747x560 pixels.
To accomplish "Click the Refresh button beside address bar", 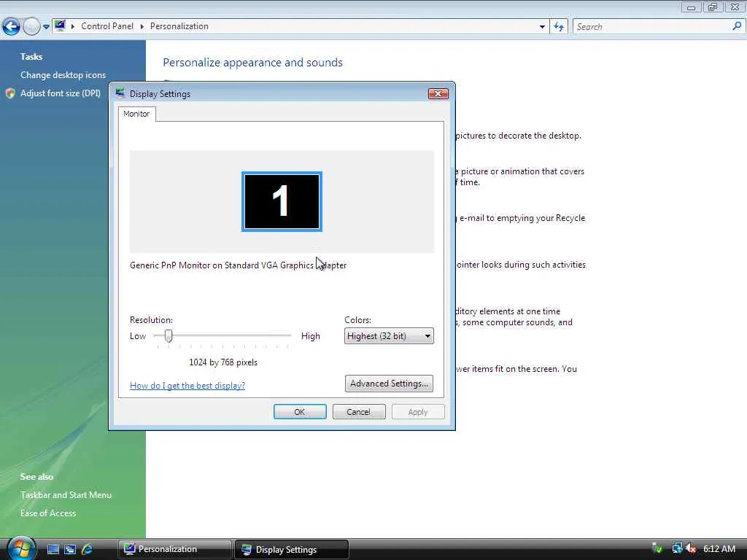I will (559, 27).
